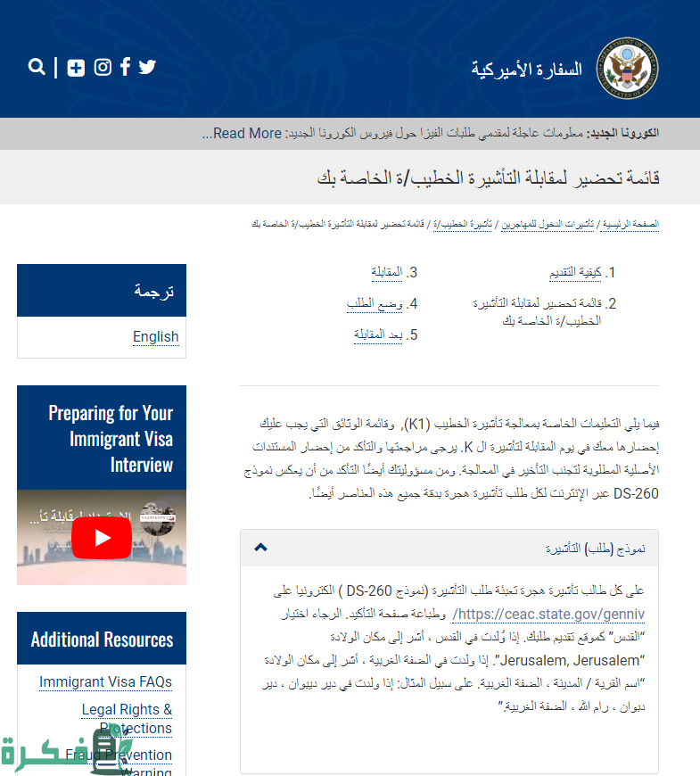Click the السفارة الأميركية site title

[526, 70]
